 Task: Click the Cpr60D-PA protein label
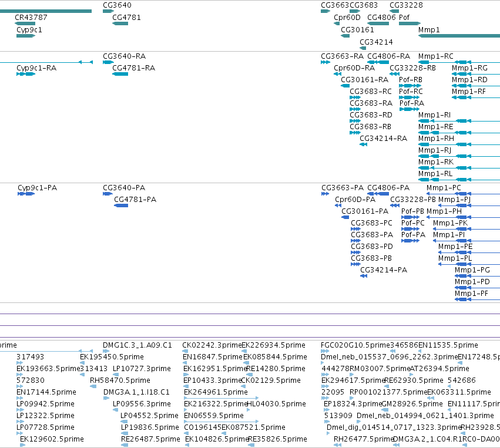click(355, 200)
